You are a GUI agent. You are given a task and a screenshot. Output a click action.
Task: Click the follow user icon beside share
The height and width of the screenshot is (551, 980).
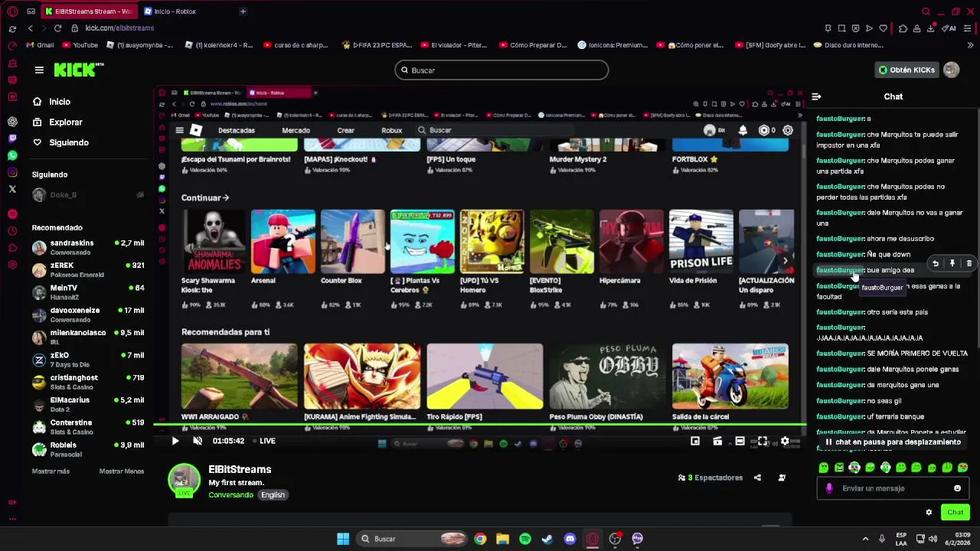782,478
